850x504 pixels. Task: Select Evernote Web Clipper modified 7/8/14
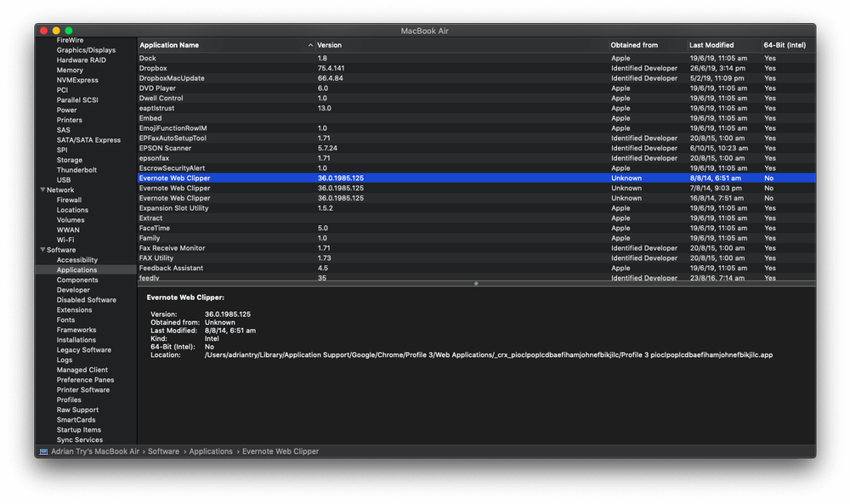coord(477,188)
